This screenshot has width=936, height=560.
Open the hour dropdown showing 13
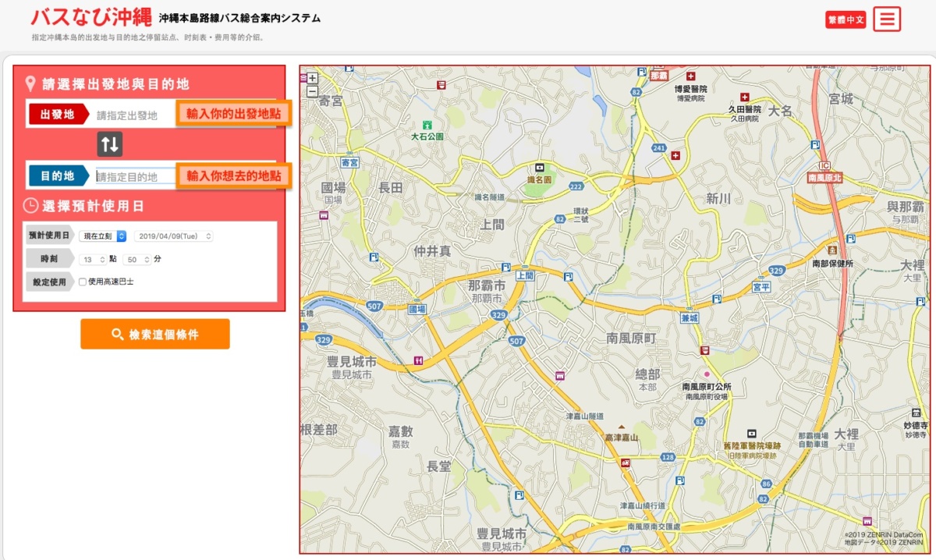(x=93, y=259)
